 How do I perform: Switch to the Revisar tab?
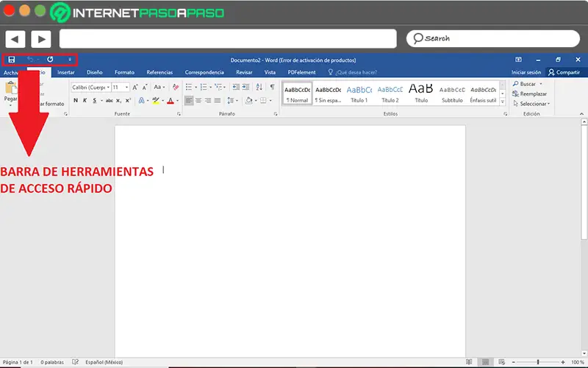pyautogui.click(x=244, y=72)
